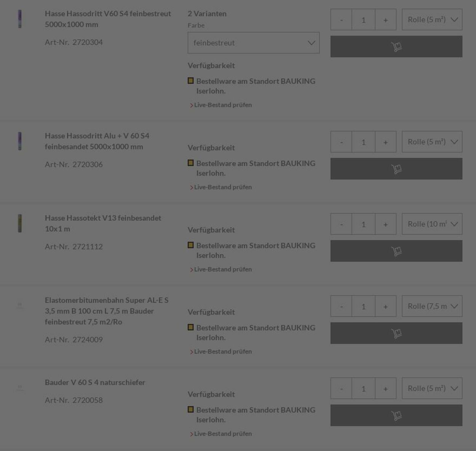This screenshot has width=476, height=451.
Task: Add Hasse Hassodritt V60 S4 feinbestreut to cart
Action: (396, 46)
